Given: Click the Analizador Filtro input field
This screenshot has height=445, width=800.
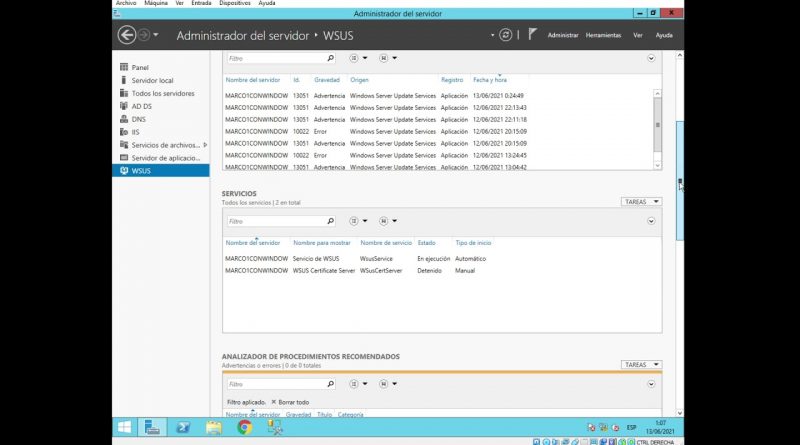Looking at the screenshot, I should 276,384.
